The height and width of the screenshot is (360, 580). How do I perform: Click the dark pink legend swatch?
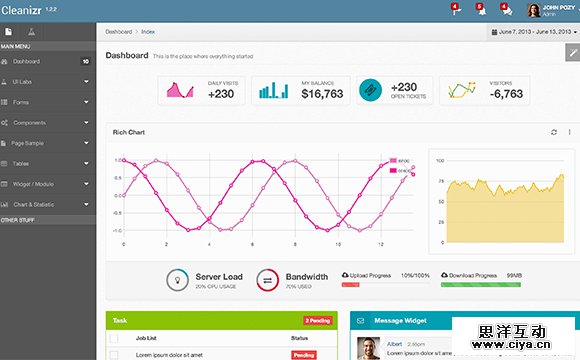pyautogui.click(x=393, y=171)
